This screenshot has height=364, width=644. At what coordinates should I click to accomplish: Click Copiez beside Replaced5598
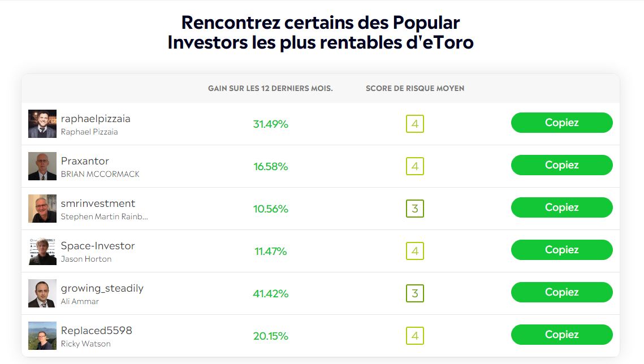pos(561,334)
